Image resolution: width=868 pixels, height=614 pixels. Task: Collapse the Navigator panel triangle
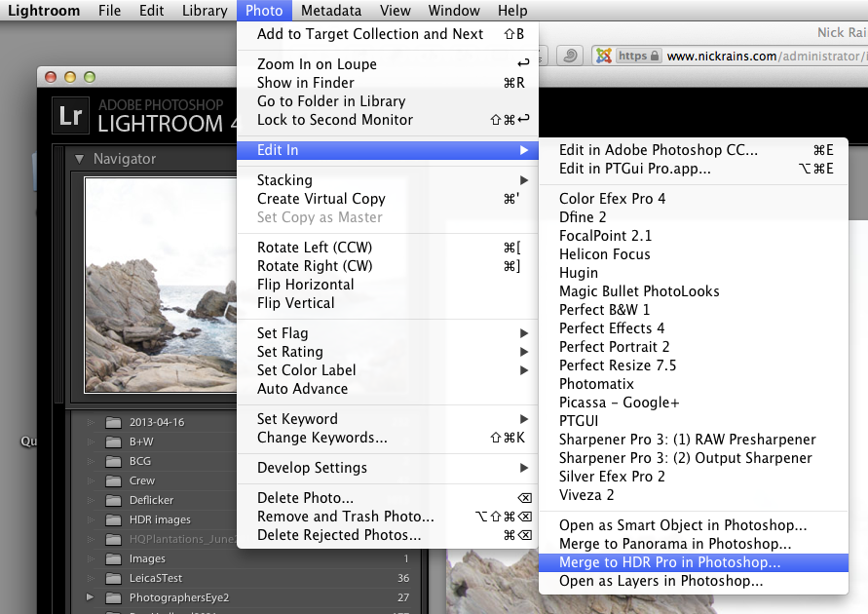point(79,159)
